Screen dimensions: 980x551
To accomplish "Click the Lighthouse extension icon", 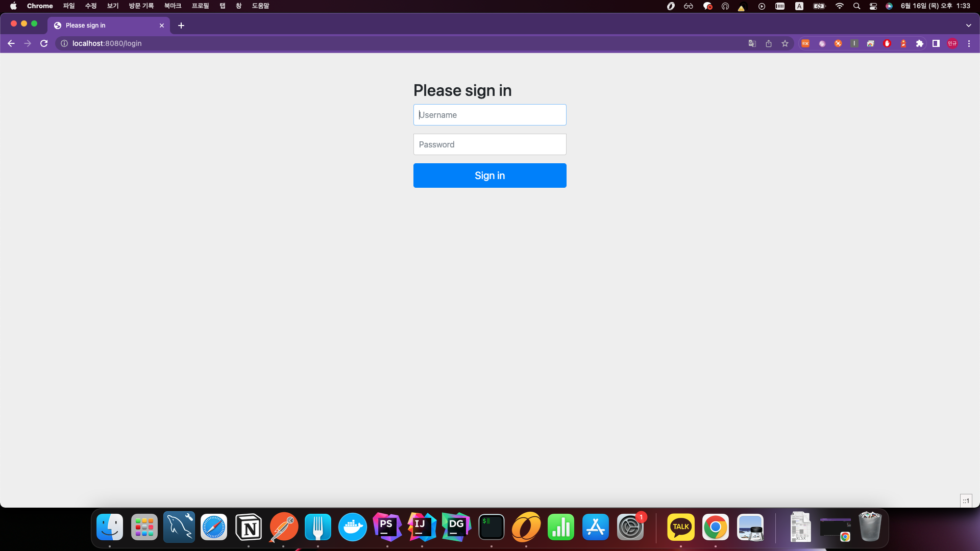I will [903, 43].
